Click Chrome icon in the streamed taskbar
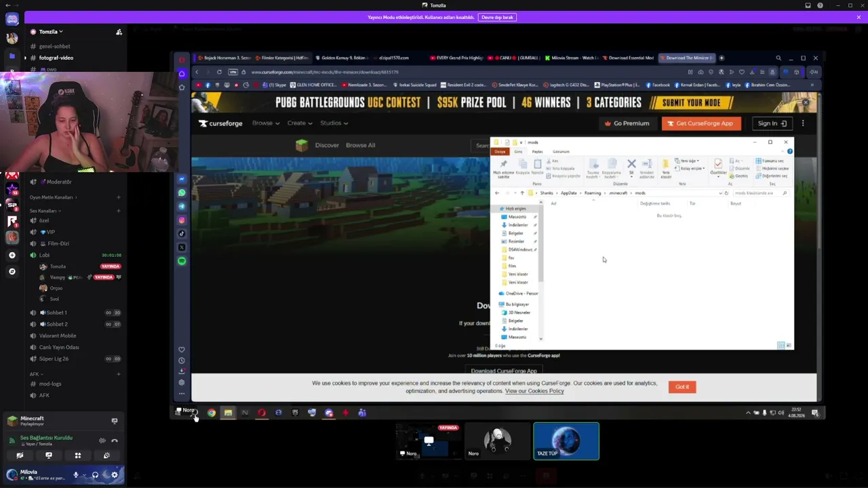Screen dimensions: 868x488 (212, 413)
